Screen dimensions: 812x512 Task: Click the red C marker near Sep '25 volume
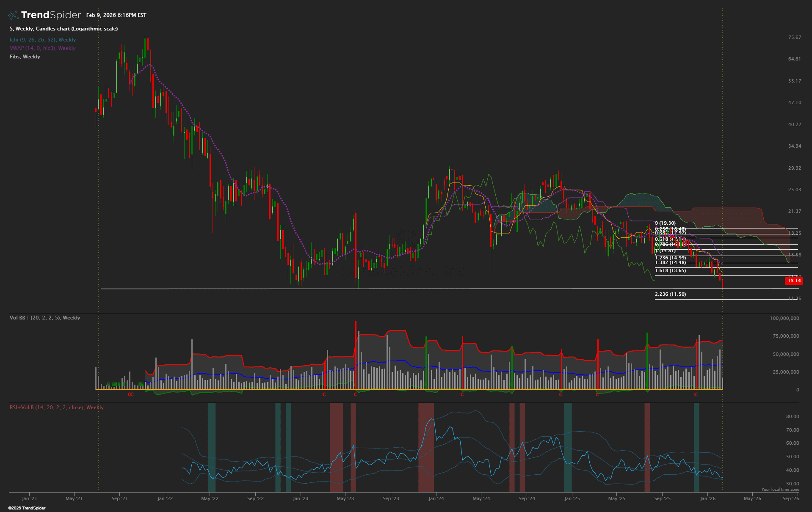click(696, 394)
